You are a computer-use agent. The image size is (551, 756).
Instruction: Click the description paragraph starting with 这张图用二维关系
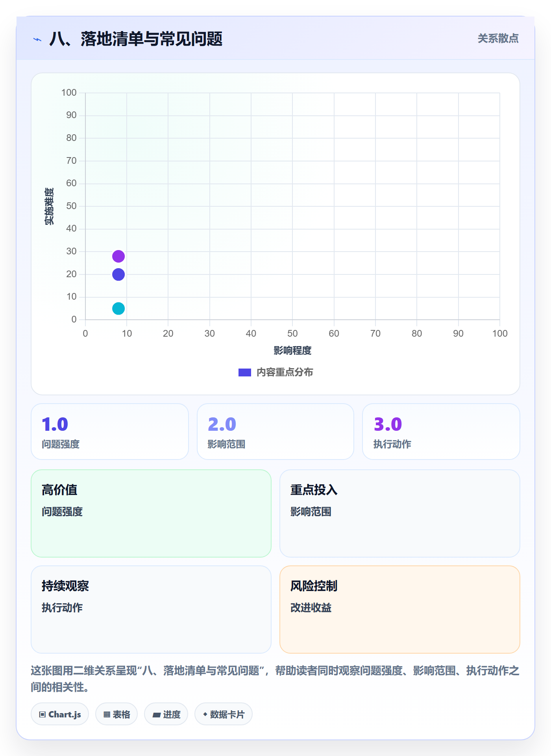click(275, 679)
